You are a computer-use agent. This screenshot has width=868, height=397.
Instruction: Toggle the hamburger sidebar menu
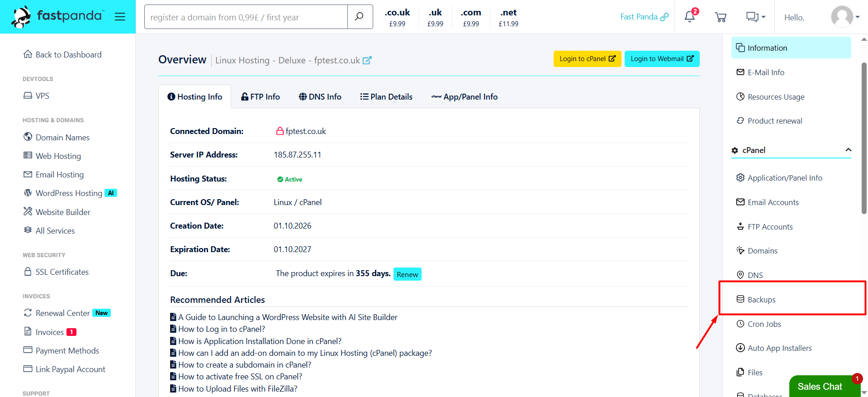click(x=120, y=17)
